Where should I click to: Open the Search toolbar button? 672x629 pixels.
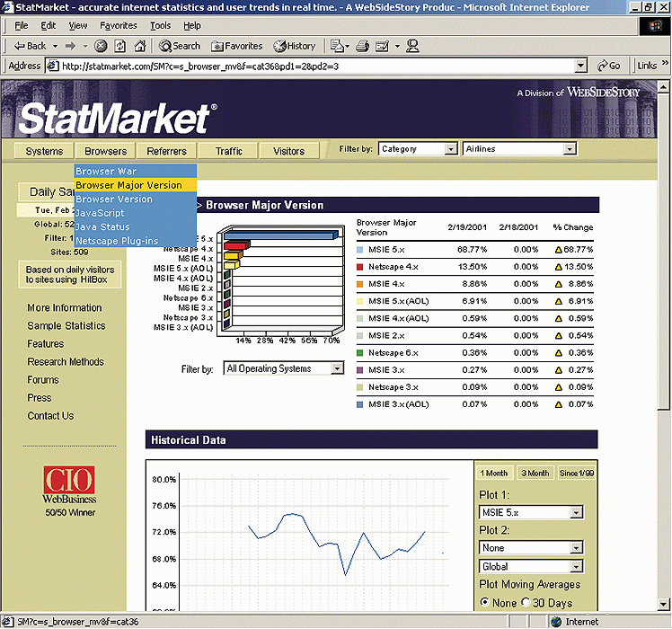pyautogui.click(x=180, y=46)
